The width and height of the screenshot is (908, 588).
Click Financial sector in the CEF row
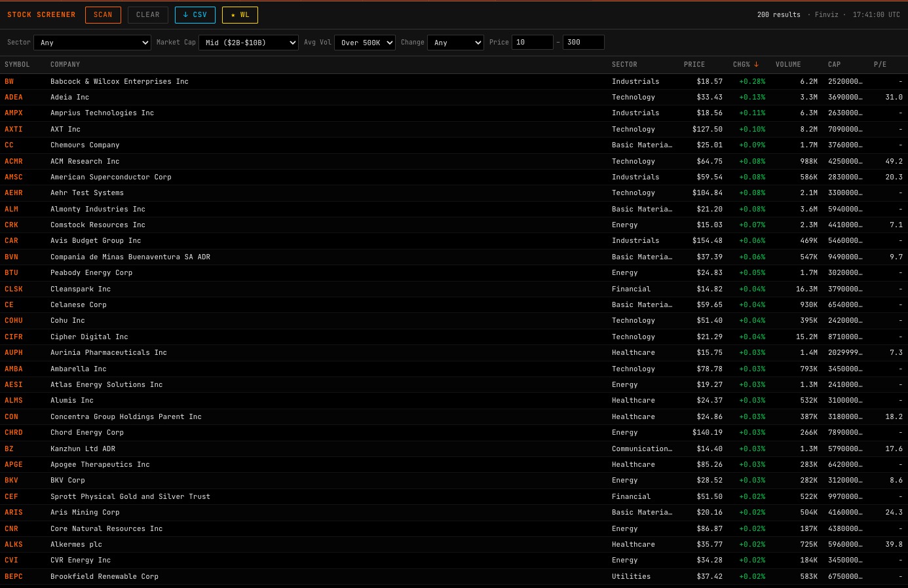[631, 497]
